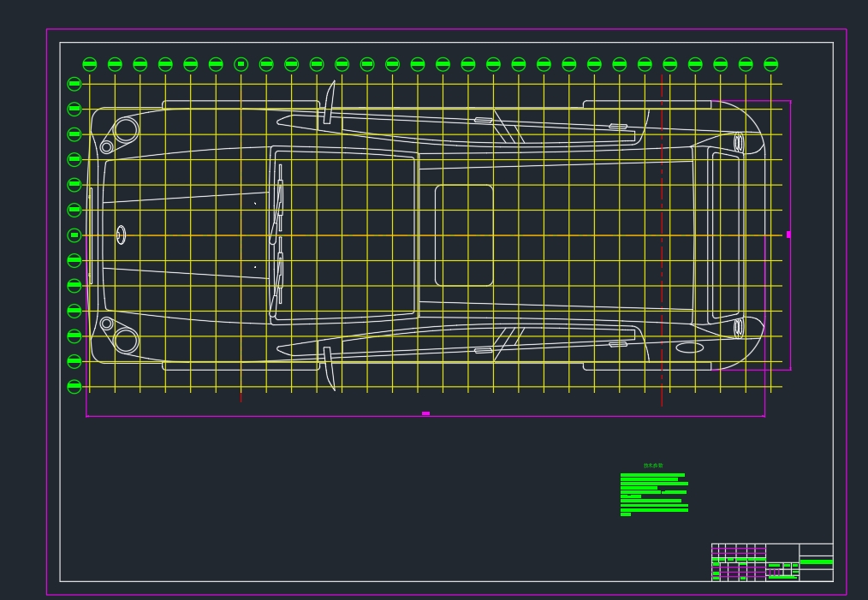Select the 技术参数 heading text
The image size is (868, 600).
pos(653,466)
